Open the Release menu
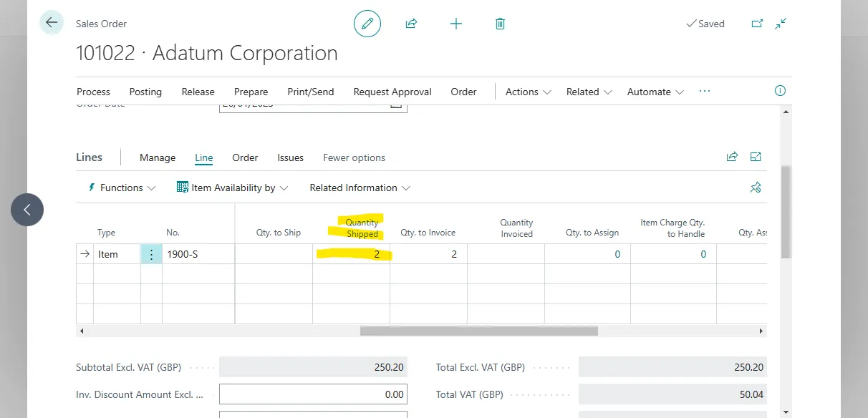Screen dimensions: 868x418 (x=198, y=92)
